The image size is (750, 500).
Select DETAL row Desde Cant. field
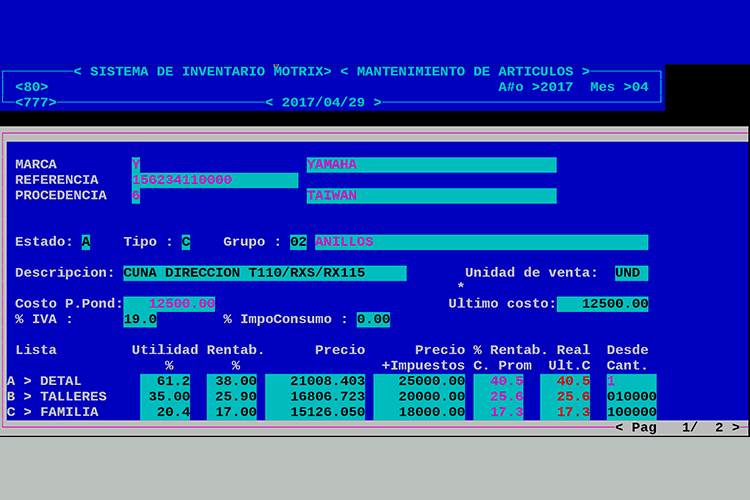[631, 381]
